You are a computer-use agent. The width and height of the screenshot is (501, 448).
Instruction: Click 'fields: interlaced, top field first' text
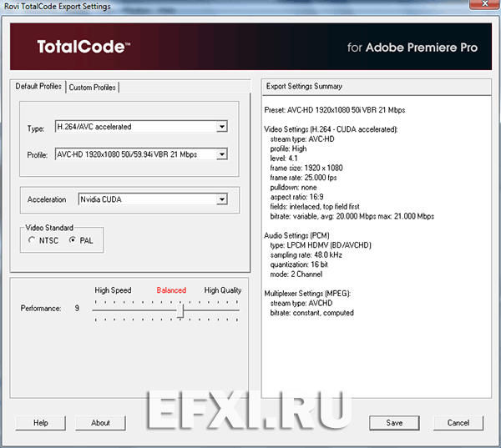[315, 207]
